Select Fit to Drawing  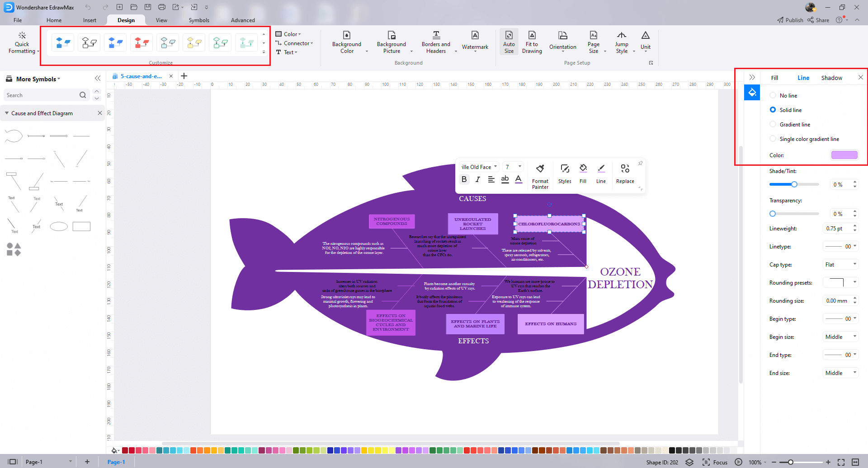(x=532, y=42)
